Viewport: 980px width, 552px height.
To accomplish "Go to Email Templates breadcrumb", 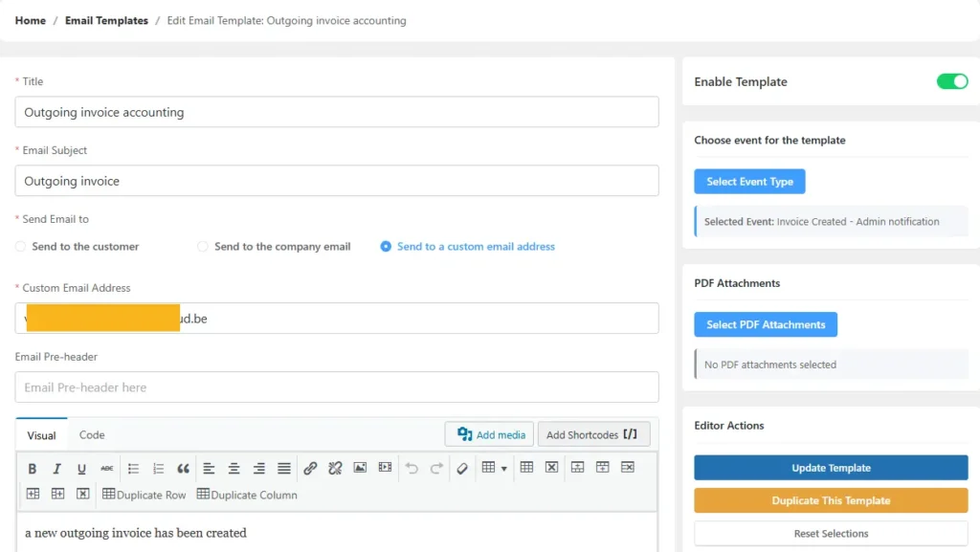I will pos(106,21).
